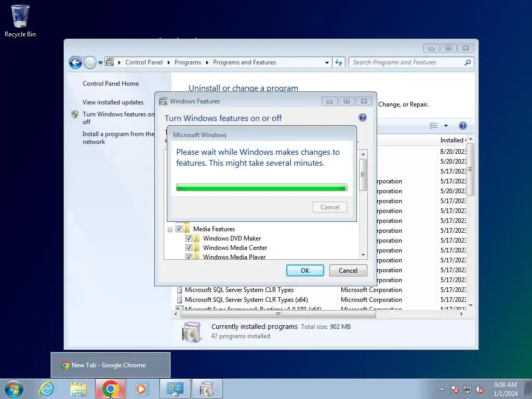
Task: Click Programs and Features help icon
Action: click(x=463, y=126)
